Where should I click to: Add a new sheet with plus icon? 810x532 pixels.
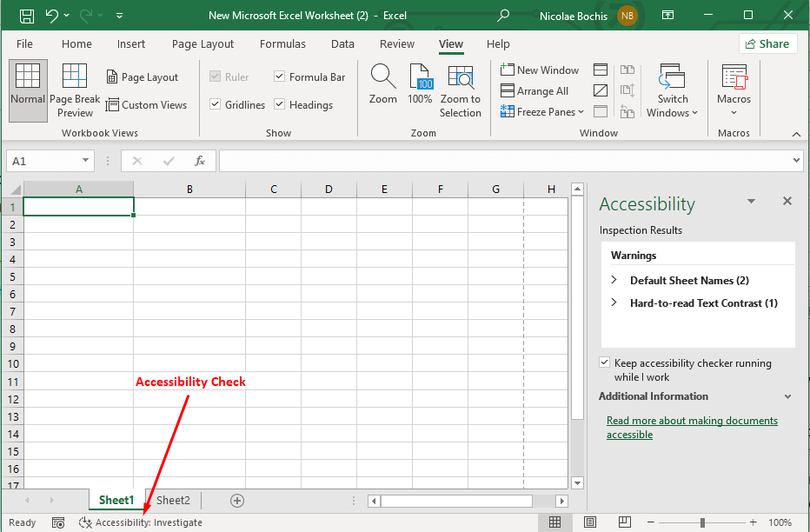click(x=237, y=501)
